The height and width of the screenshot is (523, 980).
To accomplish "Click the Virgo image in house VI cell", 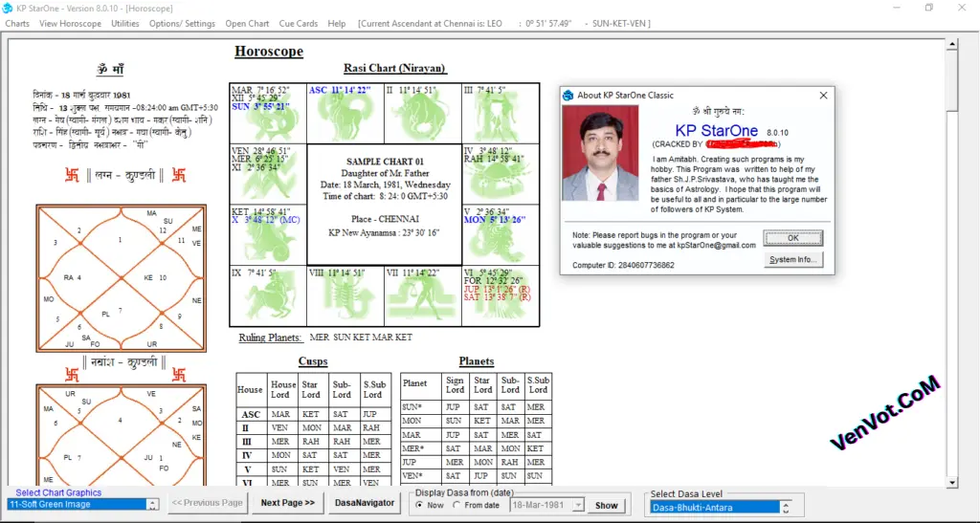I will click(500, 298).
